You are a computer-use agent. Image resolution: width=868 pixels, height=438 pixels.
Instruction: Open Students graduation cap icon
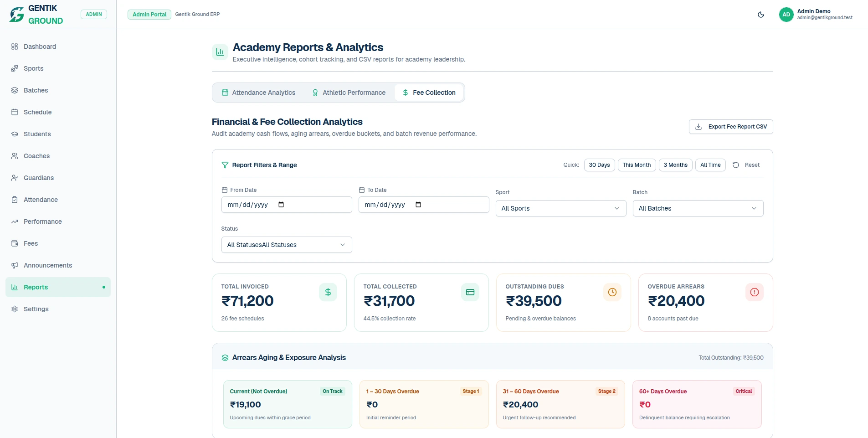pyautogui.click(x=15, y=134)
